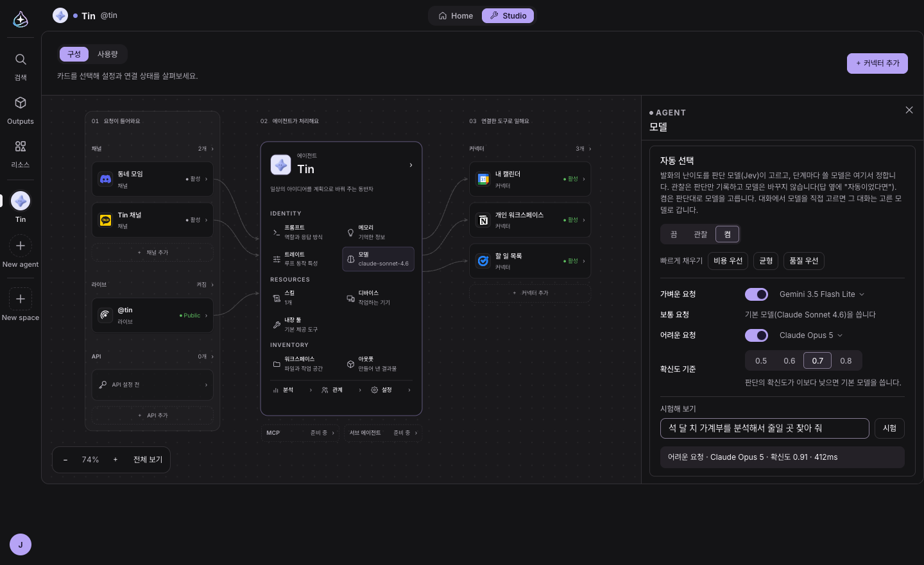The width and height of the screenshot is (924, 565).
Task: Expand the Tin agent card chevron
Action: [x=411, y=165]
